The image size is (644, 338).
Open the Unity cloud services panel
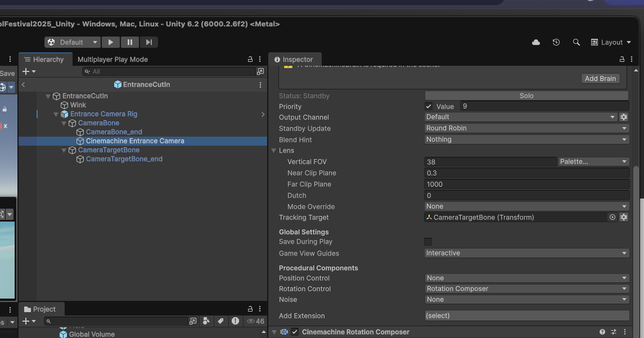pyautogui.click(x=535, y=42)
